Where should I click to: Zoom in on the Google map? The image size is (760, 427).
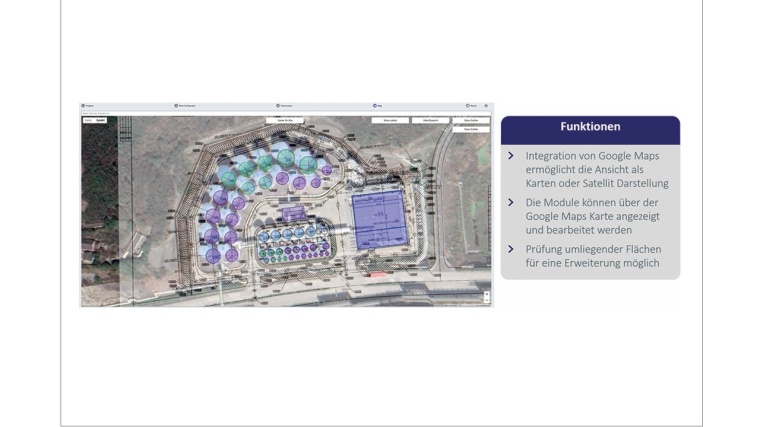click(487, 293)
